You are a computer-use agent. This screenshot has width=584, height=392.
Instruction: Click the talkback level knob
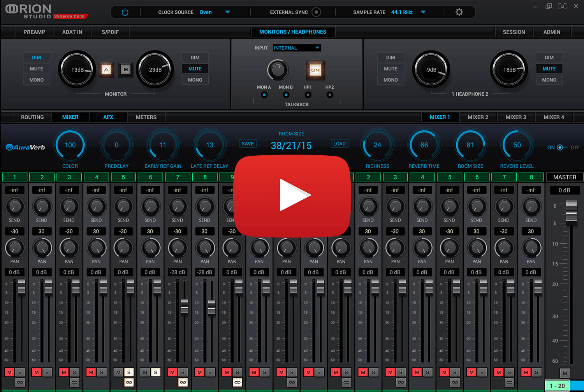[278, 70]
